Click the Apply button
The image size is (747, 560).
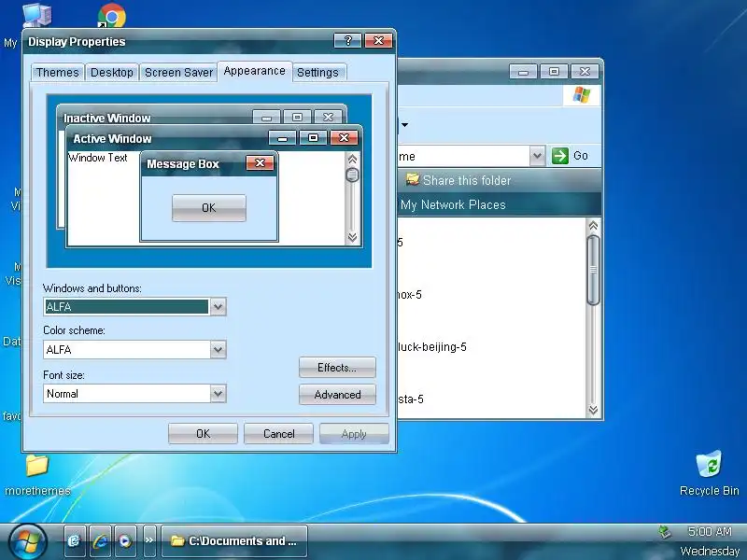(x=354, y=433)
